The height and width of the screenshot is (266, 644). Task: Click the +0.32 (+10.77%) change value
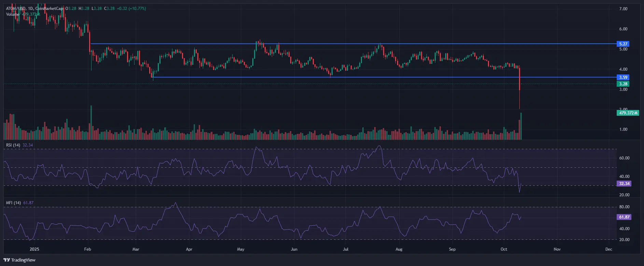[x=131, y=9]
